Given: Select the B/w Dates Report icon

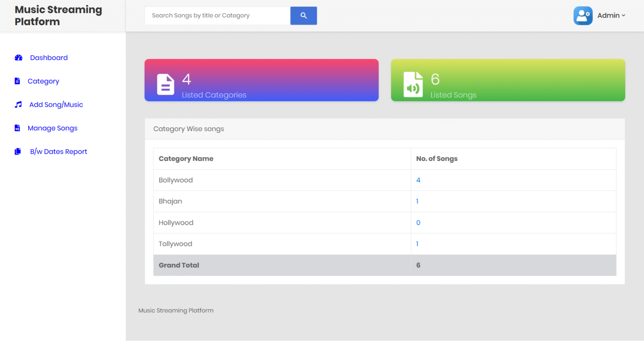Looking at the screenshot, I should coord(17,151).
